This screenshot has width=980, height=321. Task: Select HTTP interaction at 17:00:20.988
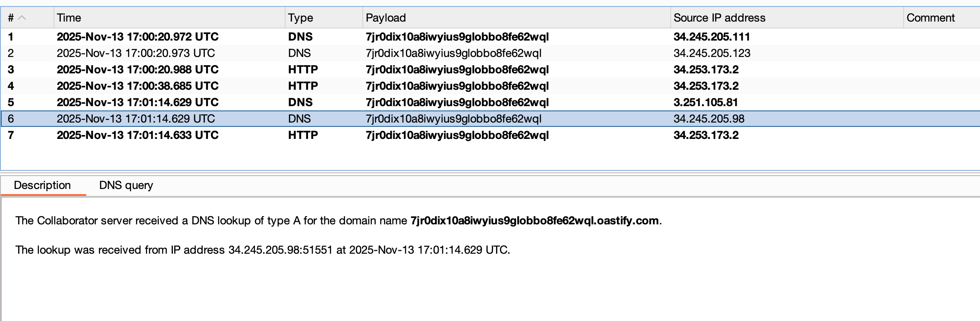(x=137, y=69)
